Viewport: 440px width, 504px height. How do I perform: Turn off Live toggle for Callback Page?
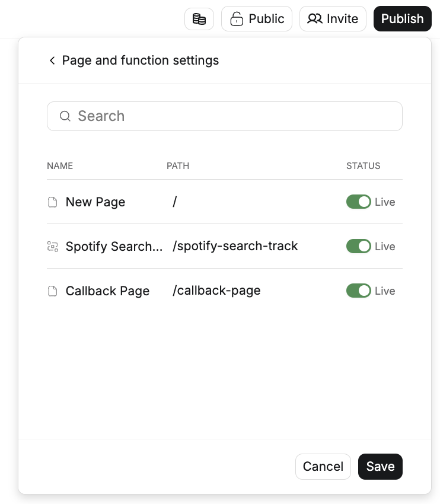[359, 291]
